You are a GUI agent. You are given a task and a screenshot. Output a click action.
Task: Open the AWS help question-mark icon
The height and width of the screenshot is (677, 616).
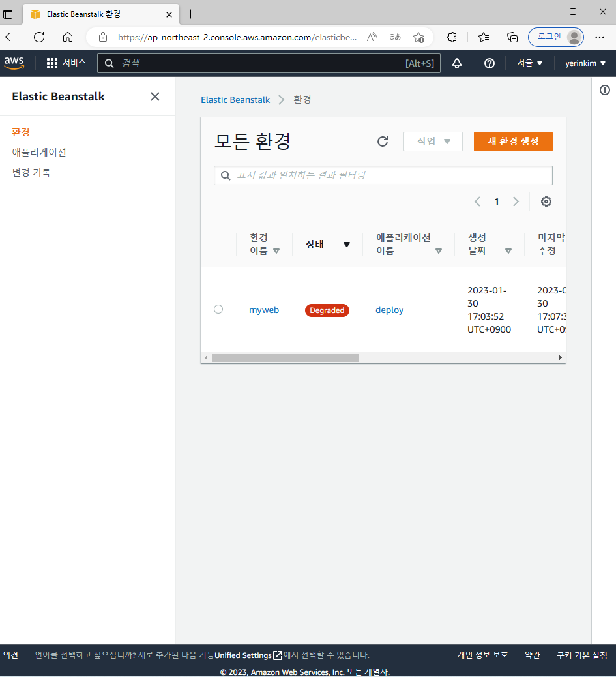click(x=489, y=63)
